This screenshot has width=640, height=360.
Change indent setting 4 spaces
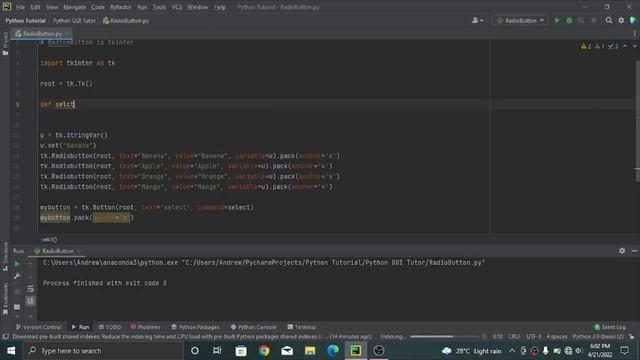pyautogui.click(x=557, y=337)
